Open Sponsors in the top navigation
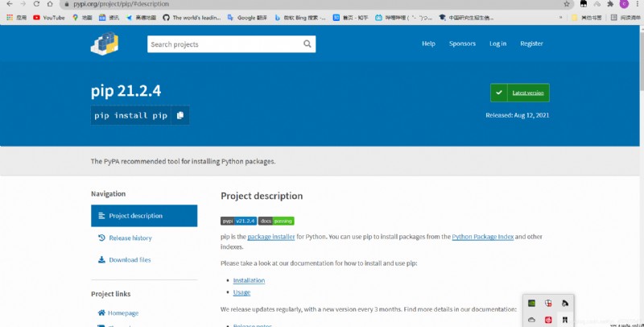 tap(462, 43)
